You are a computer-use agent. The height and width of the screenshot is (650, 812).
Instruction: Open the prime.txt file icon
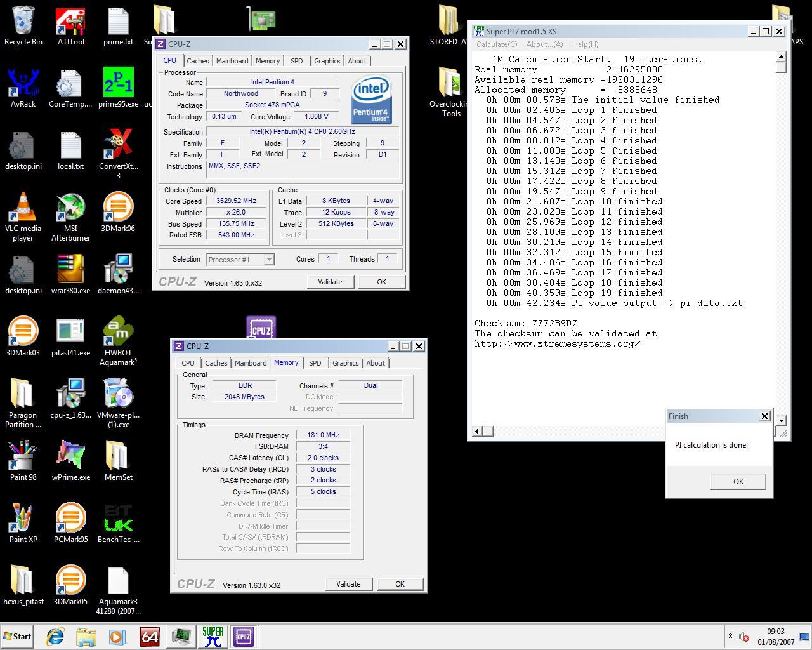coord(118,26)
